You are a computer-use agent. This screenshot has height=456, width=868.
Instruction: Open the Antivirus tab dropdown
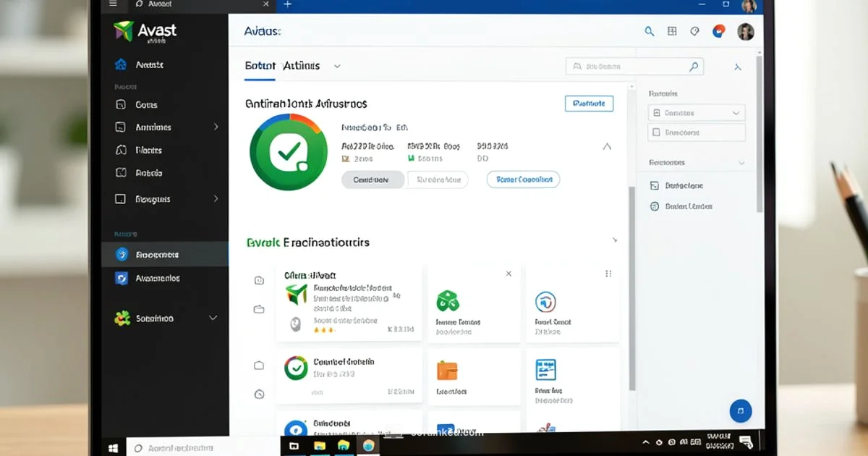click(x=336, y=65)
